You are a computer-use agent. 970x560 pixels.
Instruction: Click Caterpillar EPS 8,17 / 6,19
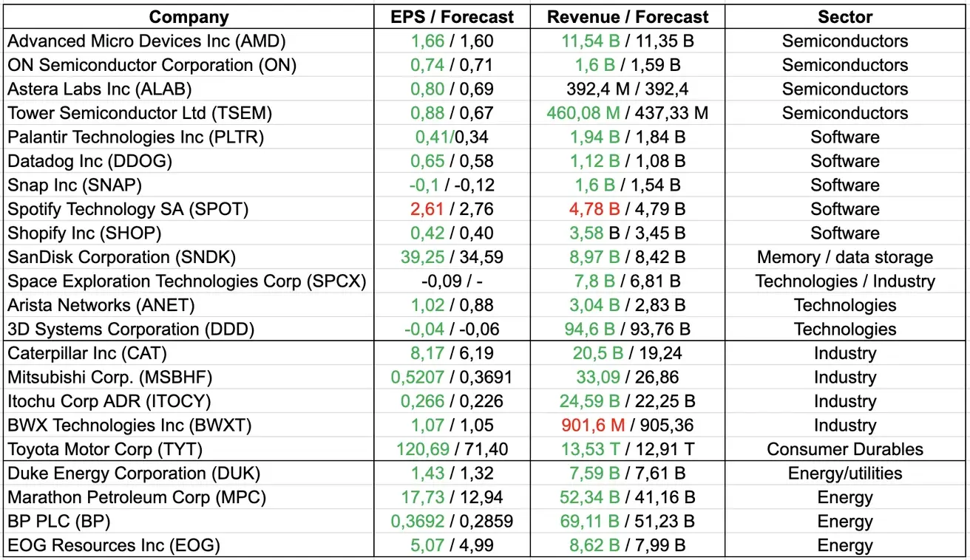[x=452, y=353]
